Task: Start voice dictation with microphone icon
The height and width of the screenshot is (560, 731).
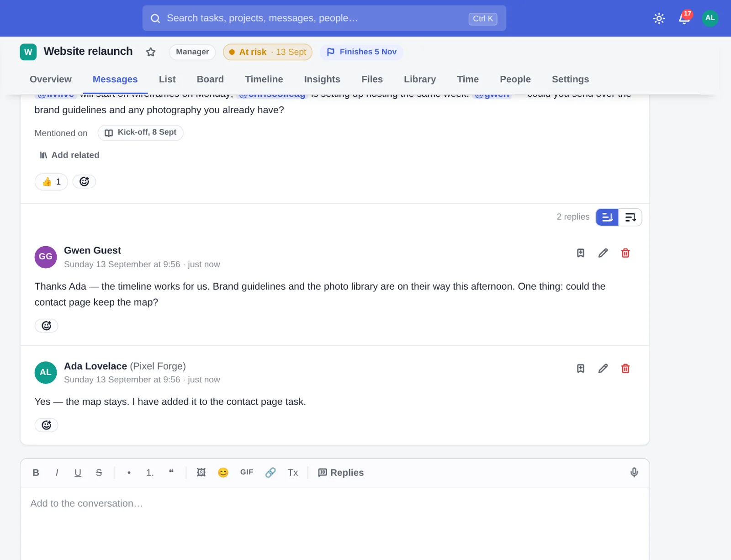Action: (x=634, y=473)
